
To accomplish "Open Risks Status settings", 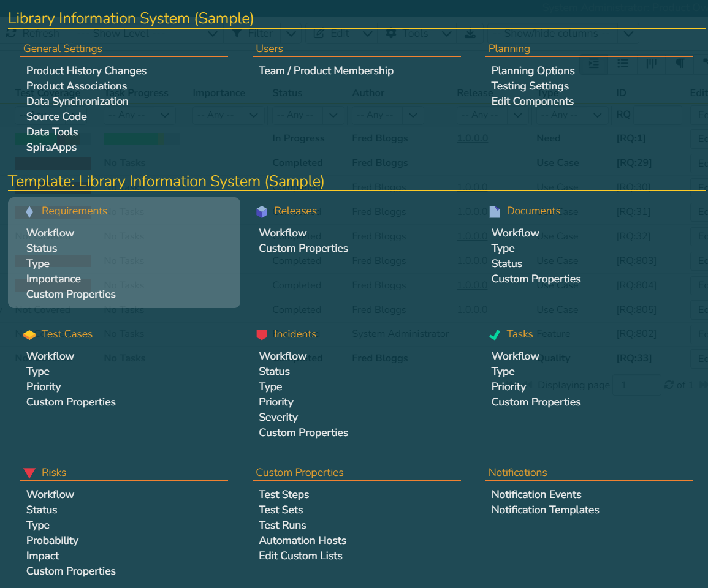I will tap(42, 510).
